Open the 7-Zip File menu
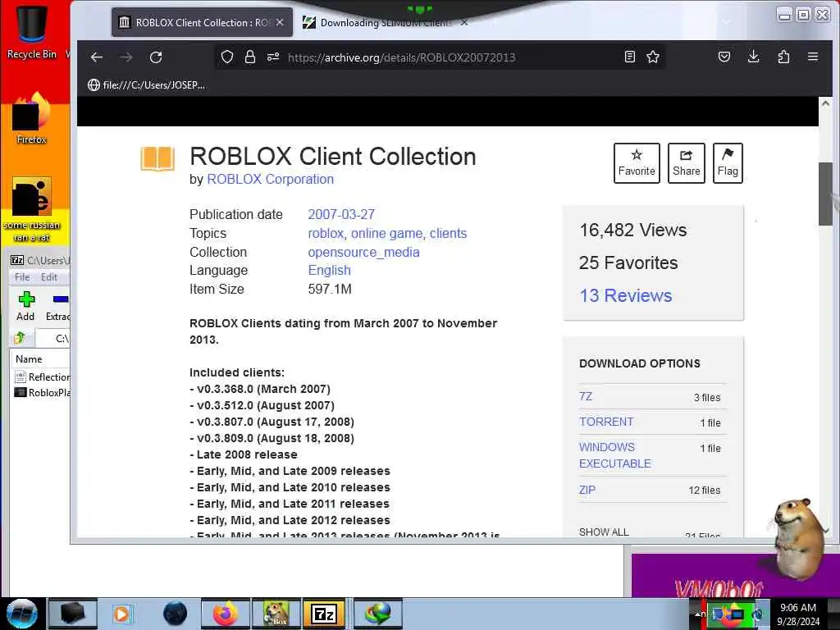This screenshot has width=840, height=630. (22, 277)
